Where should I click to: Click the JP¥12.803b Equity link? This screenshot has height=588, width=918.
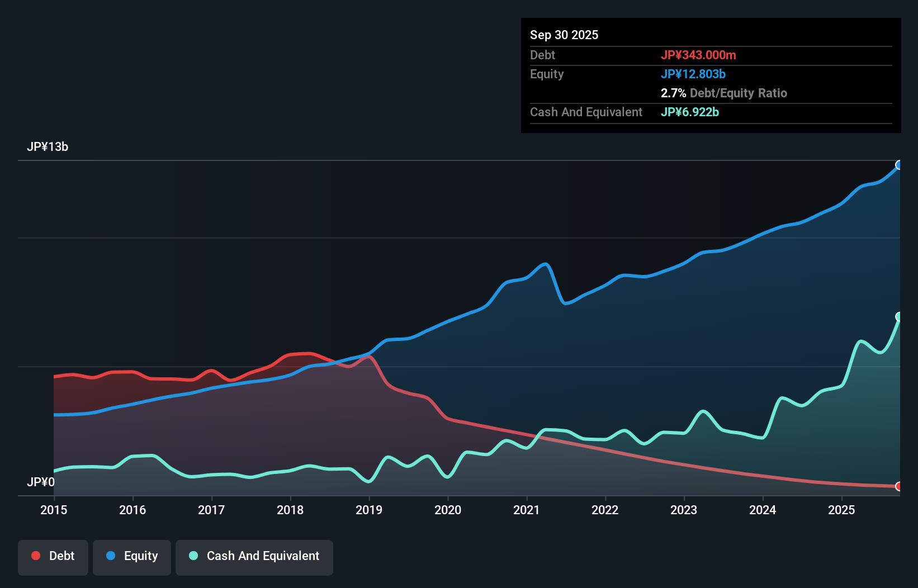[x=693, y=74]
